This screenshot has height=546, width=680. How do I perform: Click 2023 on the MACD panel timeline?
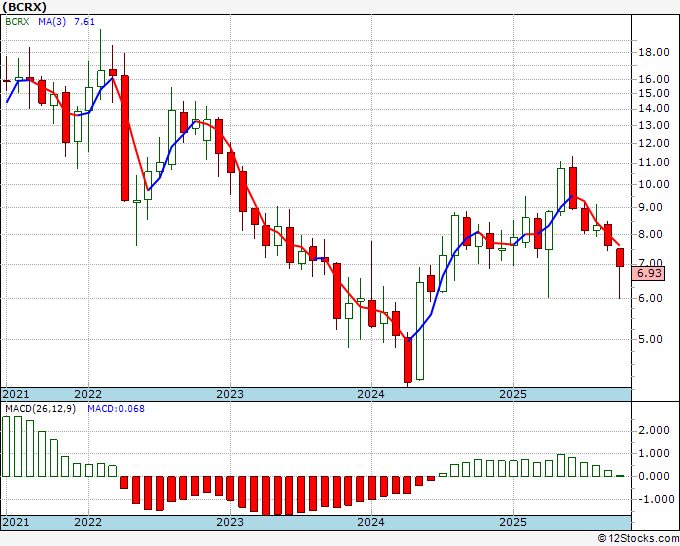230,522
